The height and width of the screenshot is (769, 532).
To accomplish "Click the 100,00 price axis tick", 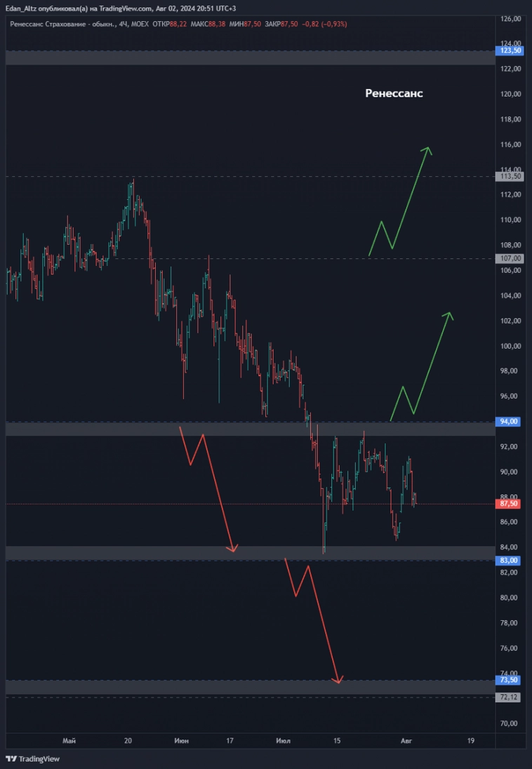I will [x=510, y=346].
